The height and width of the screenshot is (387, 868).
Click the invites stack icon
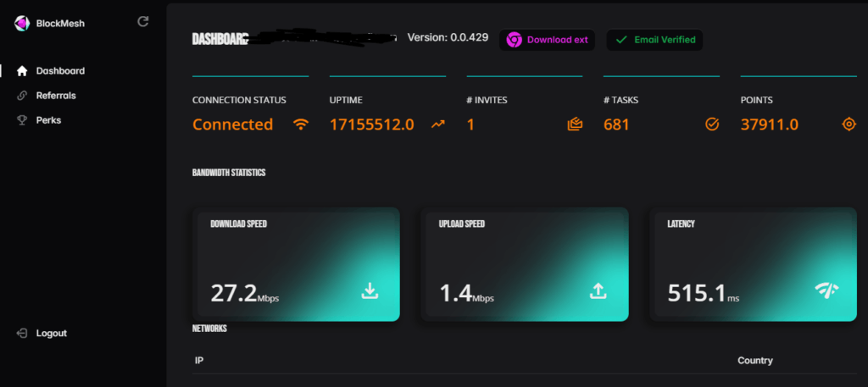(576, 124)
